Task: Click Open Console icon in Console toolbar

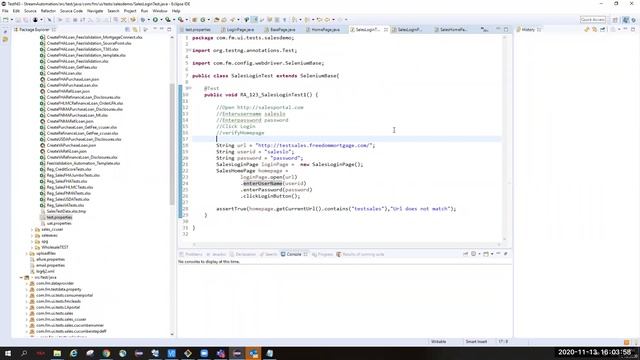Action: (x=486, y=254)
